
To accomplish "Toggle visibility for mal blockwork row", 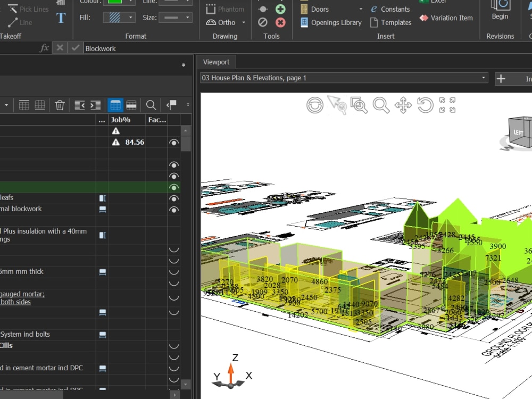I will point(174,210).
